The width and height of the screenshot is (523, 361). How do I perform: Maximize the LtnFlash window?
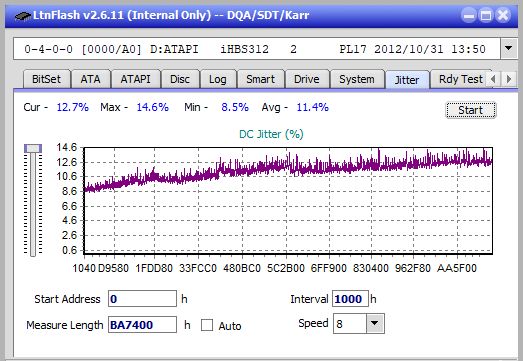click(x=486, y=15)
